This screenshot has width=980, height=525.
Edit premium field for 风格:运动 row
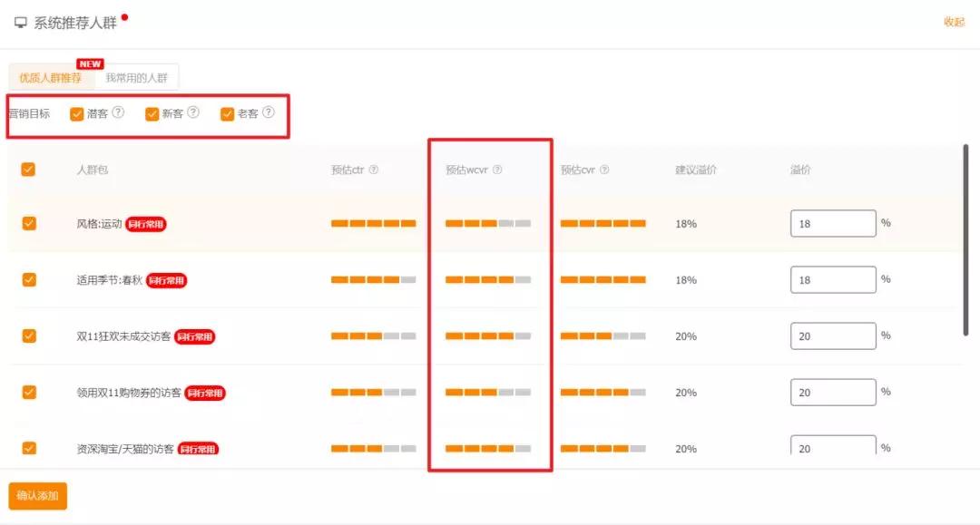[x=833, y=223]
